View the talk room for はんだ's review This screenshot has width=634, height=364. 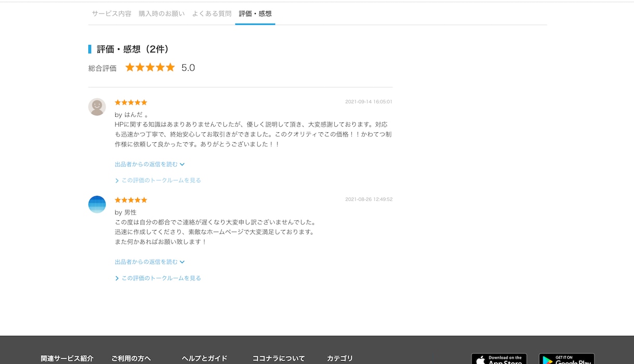click(x=158, y=180)
